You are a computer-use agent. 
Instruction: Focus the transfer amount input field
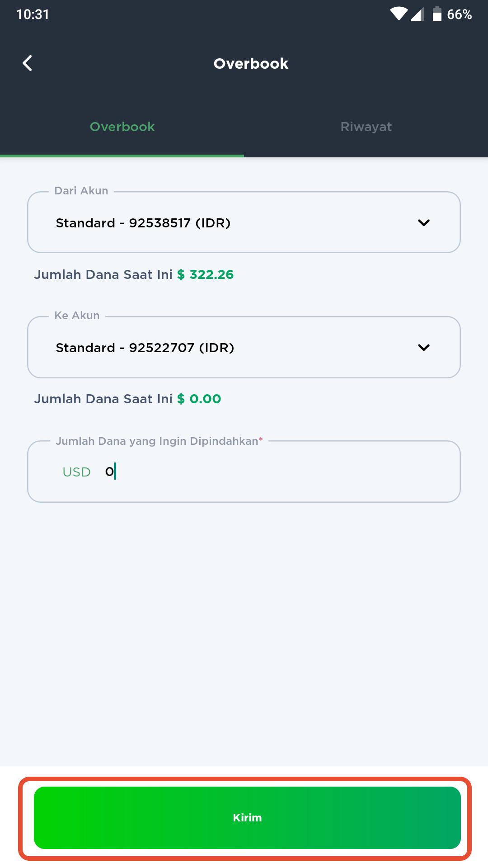click(244, 472)
